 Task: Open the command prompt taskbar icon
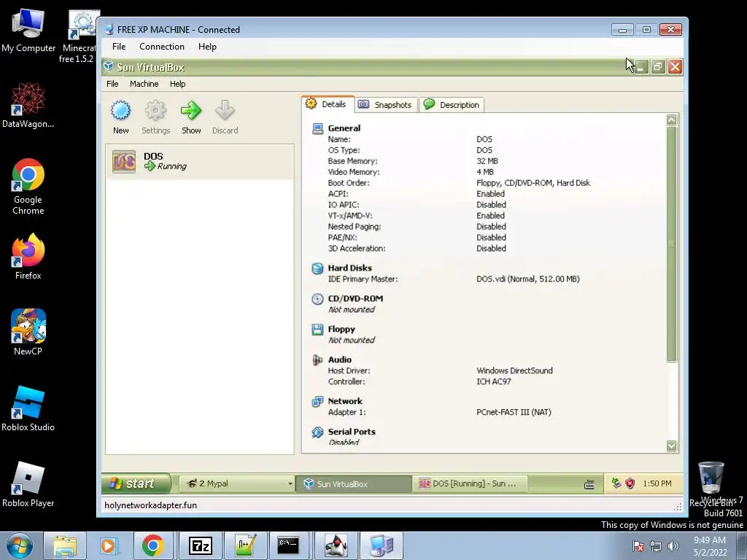click(288, 545)
